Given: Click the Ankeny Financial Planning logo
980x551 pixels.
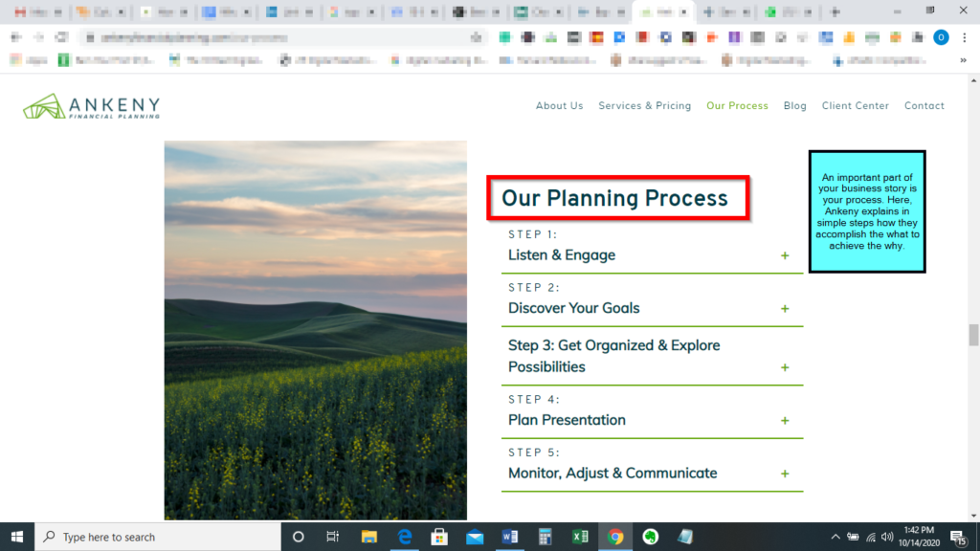Looking at the screenshot, I should 92,106.
